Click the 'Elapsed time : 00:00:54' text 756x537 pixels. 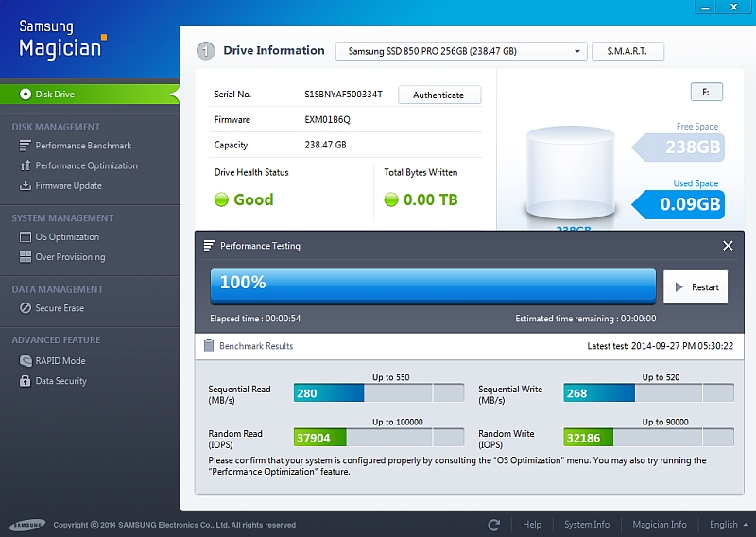point(255,319)
